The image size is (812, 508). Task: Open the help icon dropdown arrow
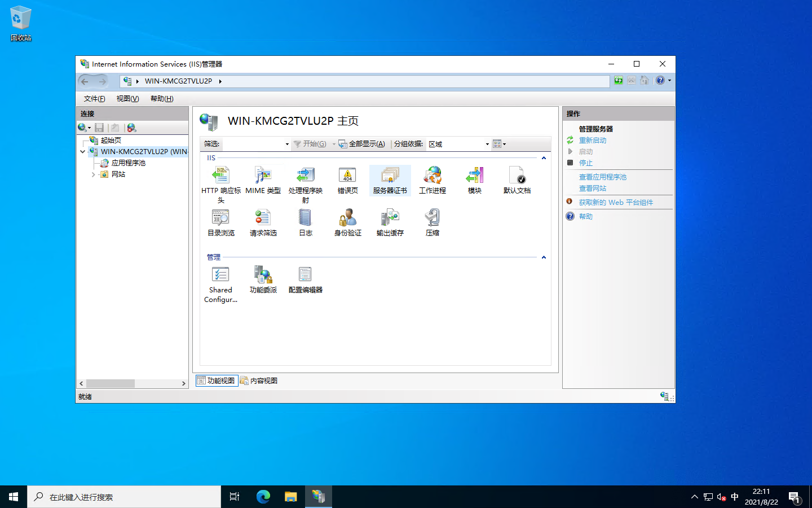pyautogui.click(x=669, y=81)
